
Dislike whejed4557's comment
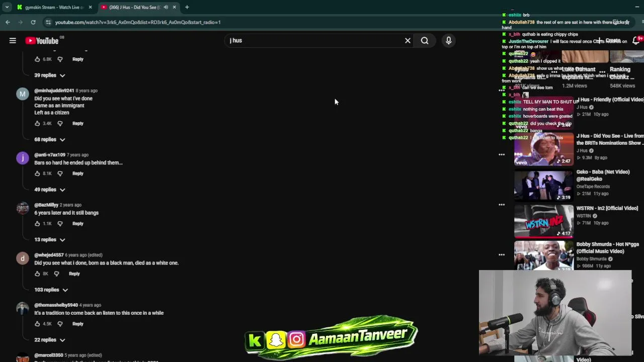(x=56, y=274)
